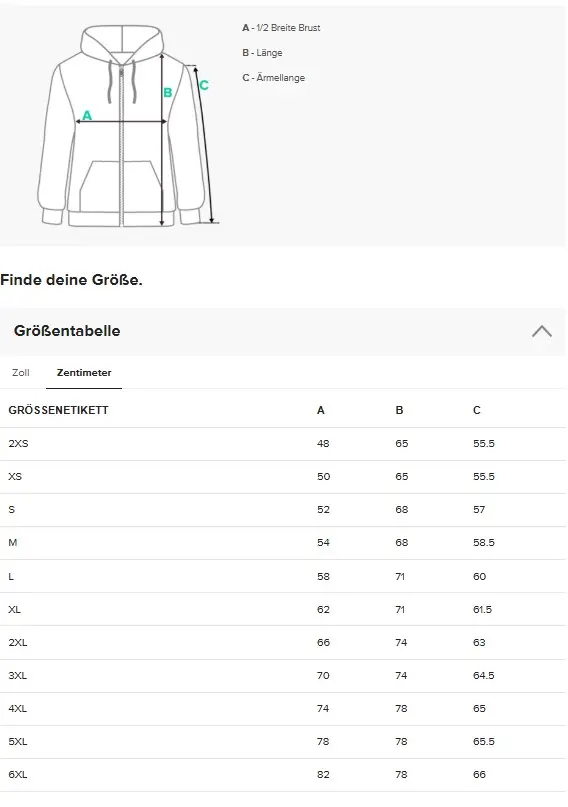This screenshot has width=568, height=807.
Task: Click the column A header in the table
Action: click(321, 410)
